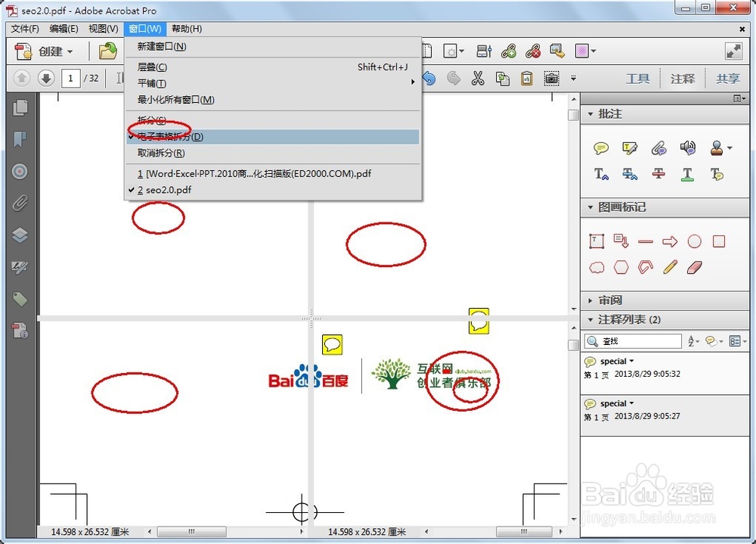Screen dimensions: 756x544
Task: Open the 帮助(H) menu
Action: point(187,29)
